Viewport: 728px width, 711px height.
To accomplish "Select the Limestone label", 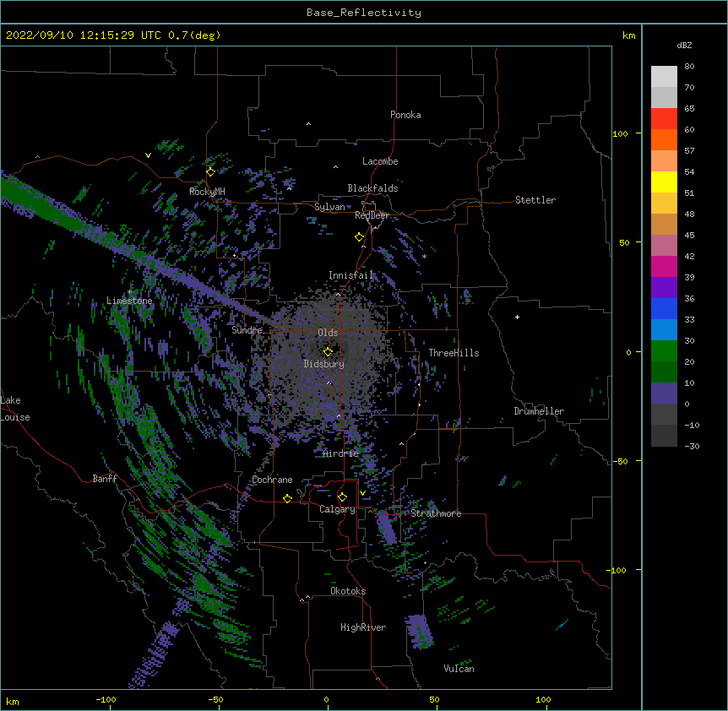I will 129,301.
